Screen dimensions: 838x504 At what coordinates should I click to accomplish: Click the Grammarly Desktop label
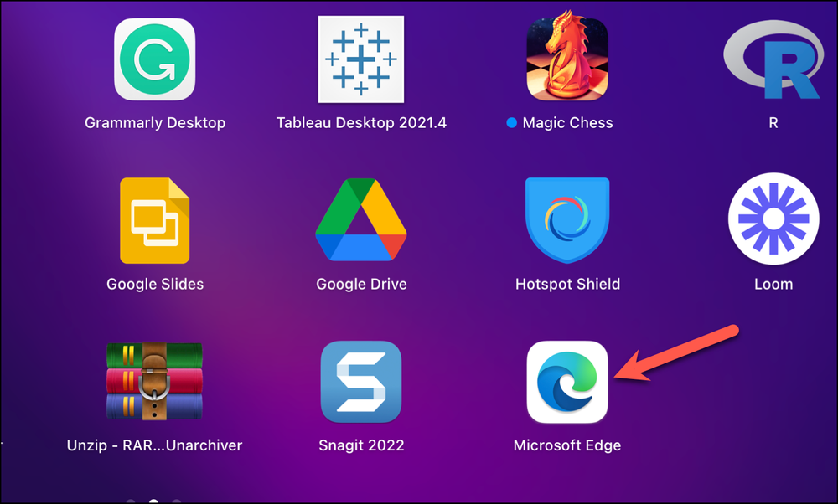(155, 122)
